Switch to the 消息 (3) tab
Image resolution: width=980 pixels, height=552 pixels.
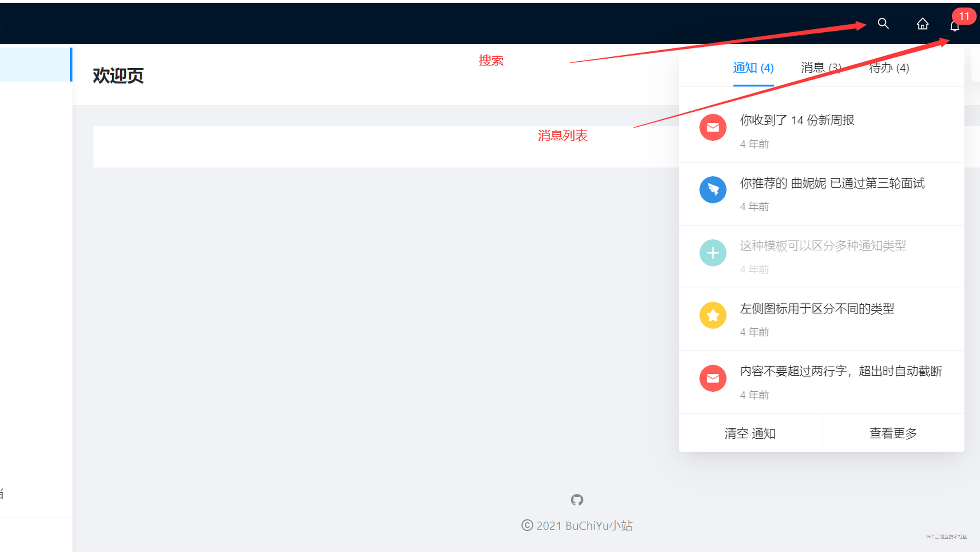820,68
